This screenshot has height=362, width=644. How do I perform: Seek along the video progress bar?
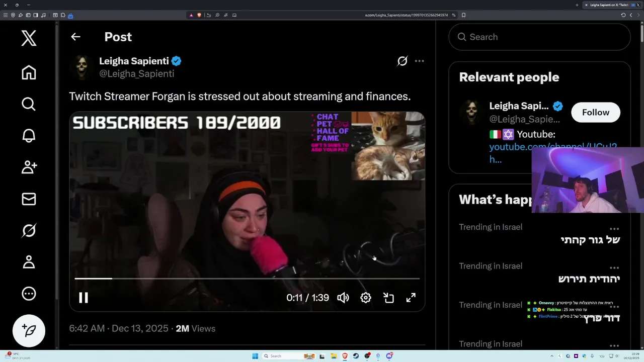tap(247, 278)
